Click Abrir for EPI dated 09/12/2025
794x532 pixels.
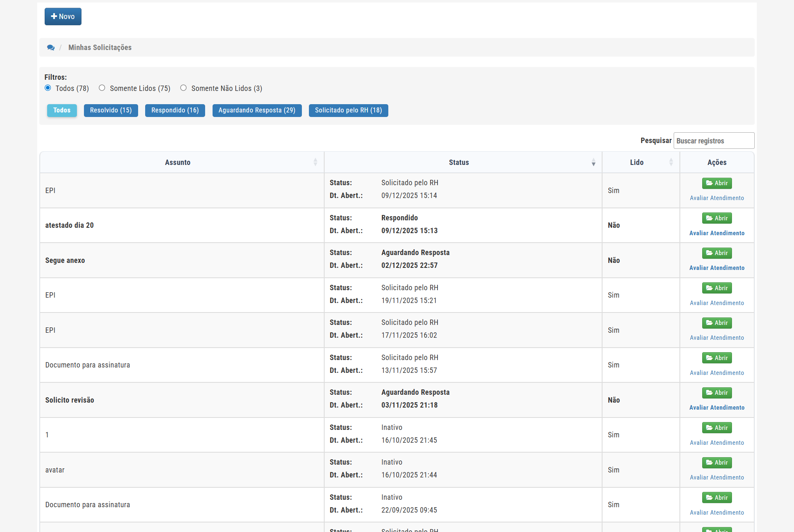pos(717,183)
